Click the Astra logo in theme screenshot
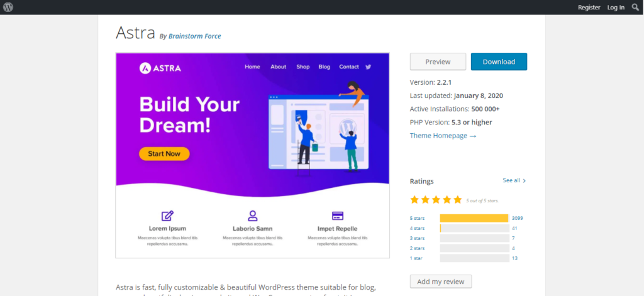644x296 pixels. 160,68
